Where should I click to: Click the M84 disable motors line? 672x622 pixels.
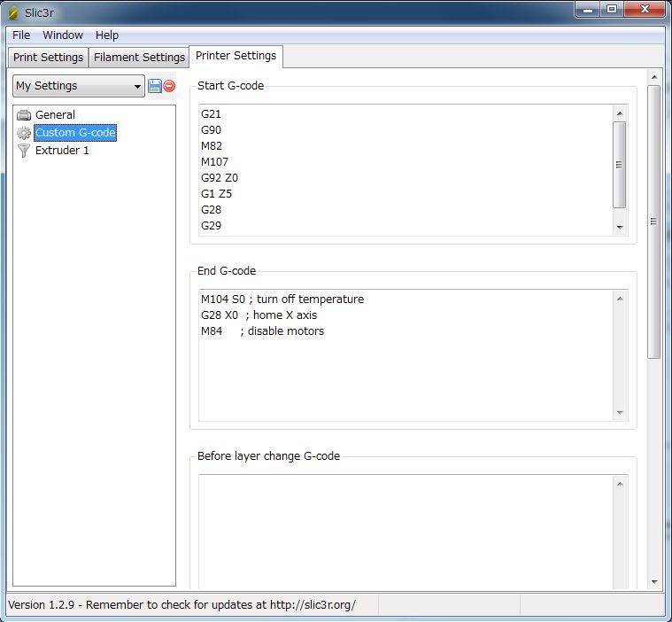[x=263, y=331]
